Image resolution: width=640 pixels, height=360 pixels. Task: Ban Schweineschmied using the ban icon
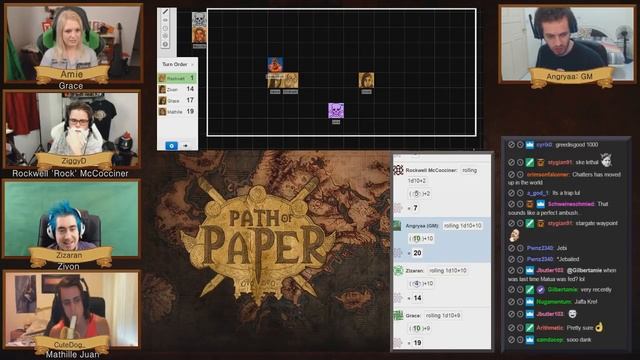click(x=511, y=204)
